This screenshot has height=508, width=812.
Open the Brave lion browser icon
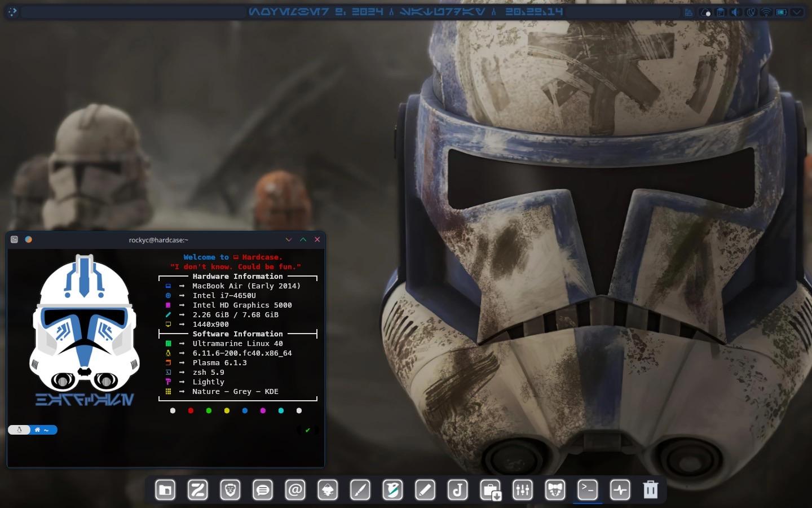point(230,490)
